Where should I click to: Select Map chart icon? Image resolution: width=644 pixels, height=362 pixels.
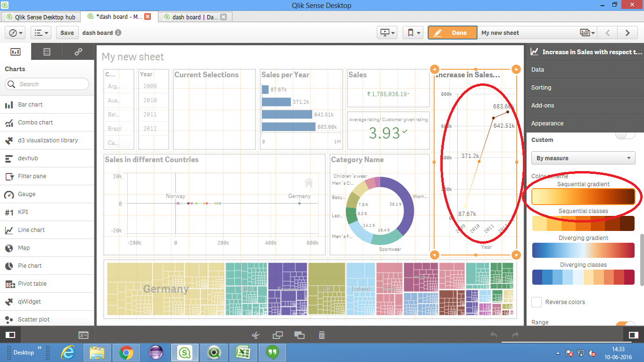pyautogui.click(x=9, y=248)
